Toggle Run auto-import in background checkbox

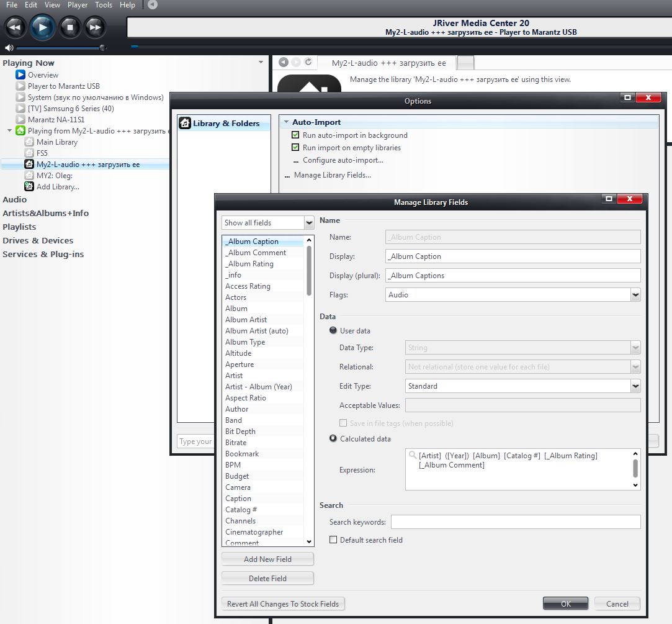point(295,135)
